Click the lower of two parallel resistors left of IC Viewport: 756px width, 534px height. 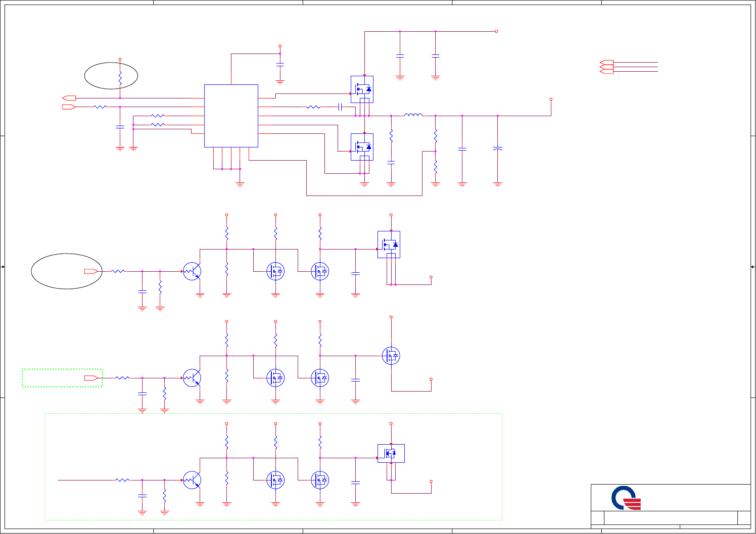point(158,124)
